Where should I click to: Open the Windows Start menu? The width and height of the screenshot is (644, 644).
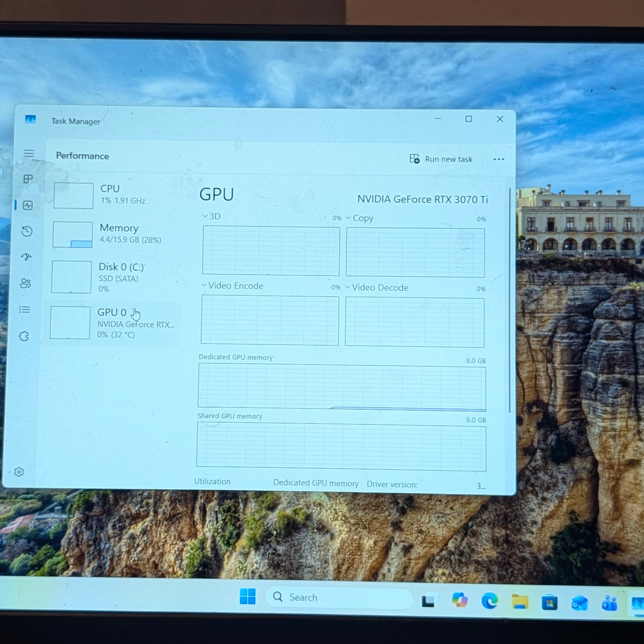coord(248,596)
